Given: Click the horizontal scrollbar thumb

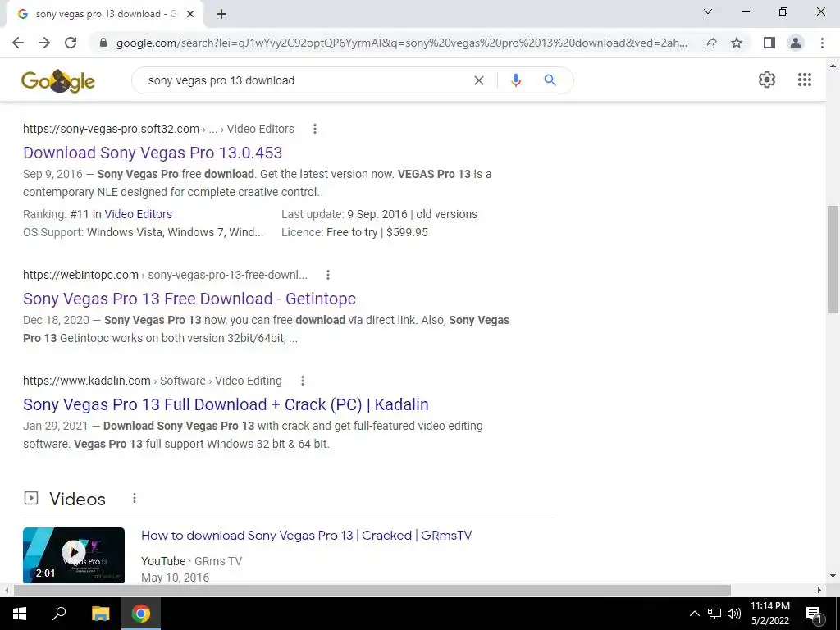Looking at the screenshot, I should [x=372, y=590].
